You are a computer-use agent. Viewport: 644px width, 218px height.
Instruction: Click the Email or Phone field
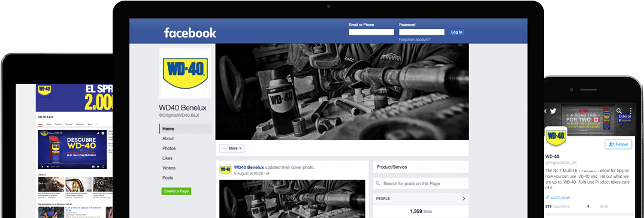(x=371, y=32)
